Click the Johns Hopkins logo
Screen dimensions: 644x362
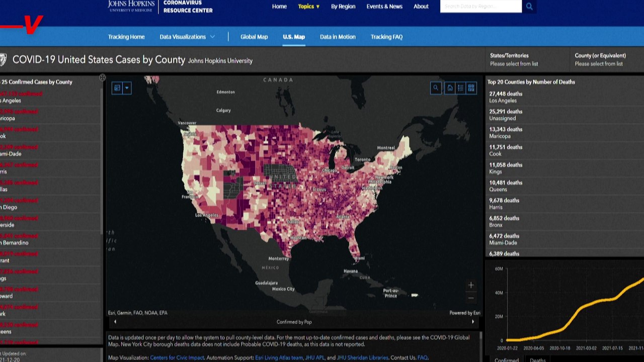(131, 6)
